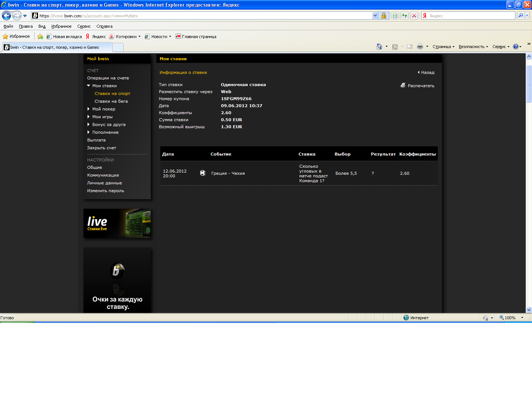The image size is (532, 419).
Task: Click the search magnifier icon
Action: pyautogui.click(x=521, y=16)
